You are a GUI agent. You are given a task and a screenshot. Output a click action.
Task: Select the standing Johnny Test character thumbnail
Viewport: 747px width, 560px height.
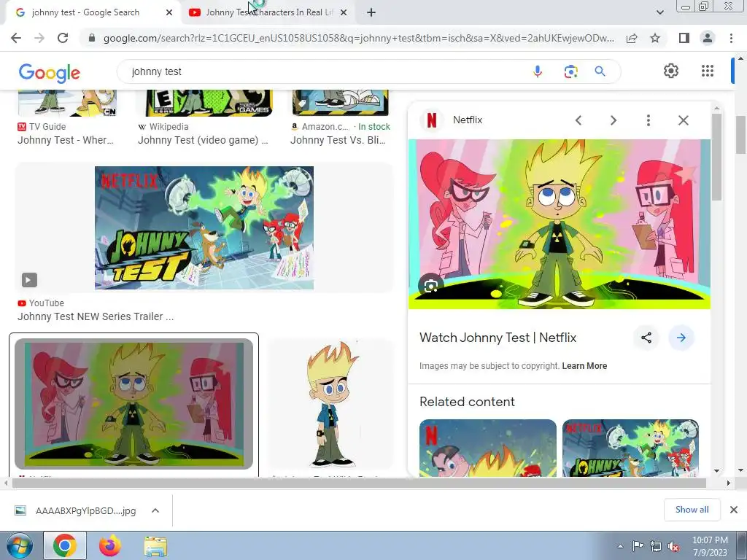point(331,404)
